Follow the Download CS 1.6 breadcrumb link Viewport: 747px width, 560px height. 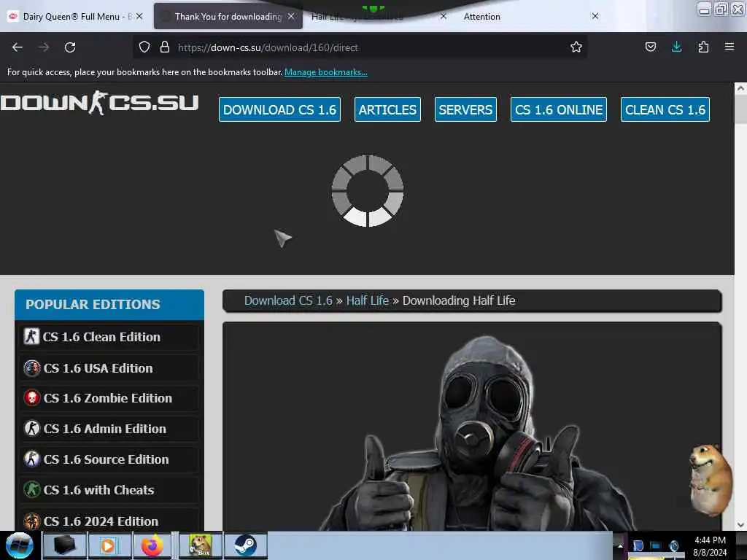[x=288, y=300]
